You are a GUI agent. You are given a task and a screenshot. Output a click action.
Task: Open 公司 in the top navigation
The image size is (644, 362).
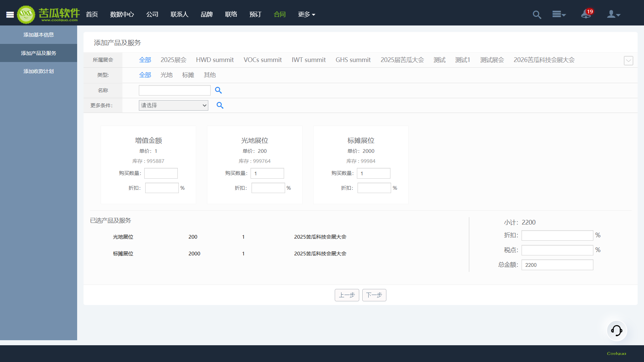pyautogui.click(x=152, y=14)
